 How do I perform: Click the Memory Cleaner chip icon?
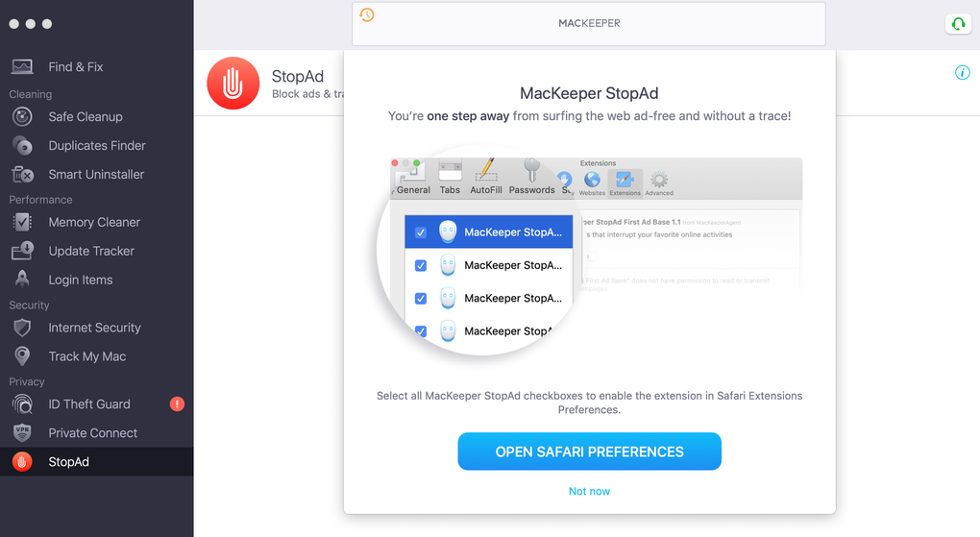coord(22,222)
